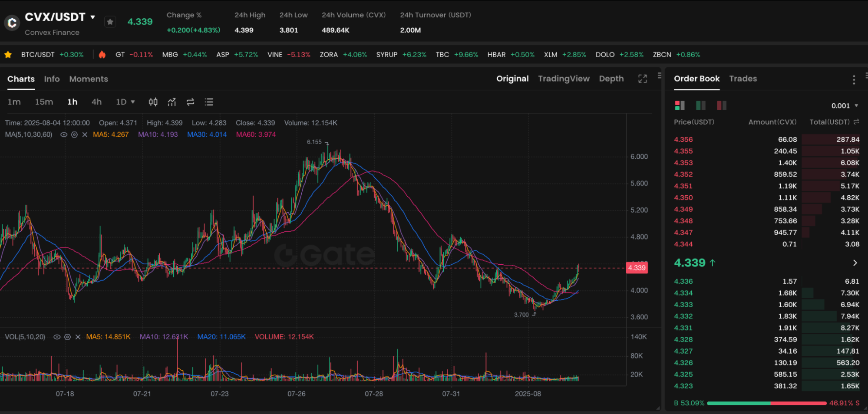Click the CVX coin logo icon
The height and width of the screenshot is (414, 868).
pos(12,23)
